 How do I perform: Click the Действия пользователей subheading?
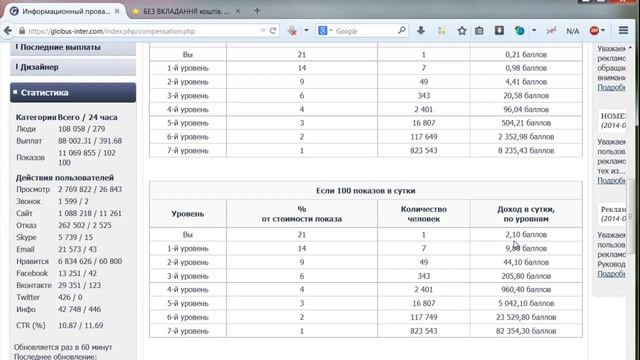pos(65,178)
